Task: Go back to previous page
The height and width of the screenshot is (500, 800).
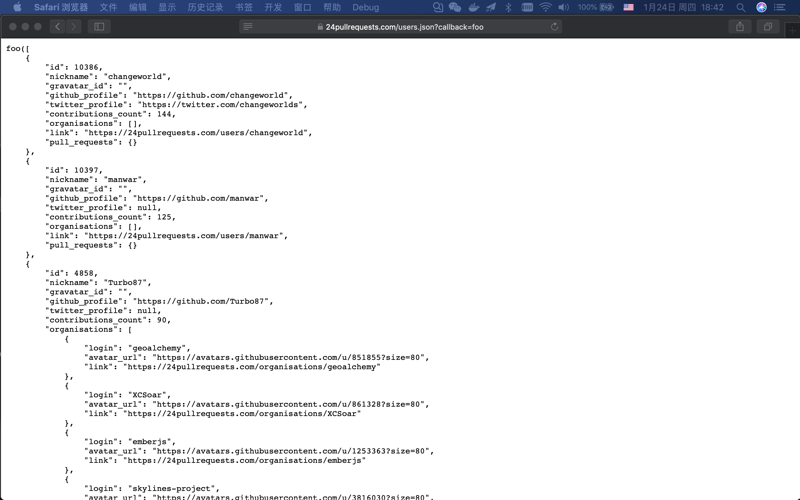Action: pyautogui.click(x=58, y=27)
